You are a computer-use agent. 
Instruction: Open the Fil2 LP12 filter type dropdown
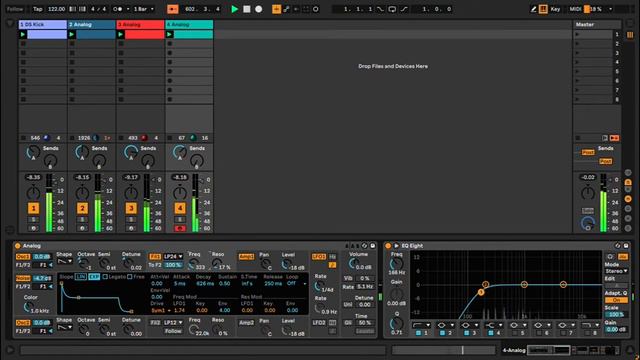click(173, 322)
